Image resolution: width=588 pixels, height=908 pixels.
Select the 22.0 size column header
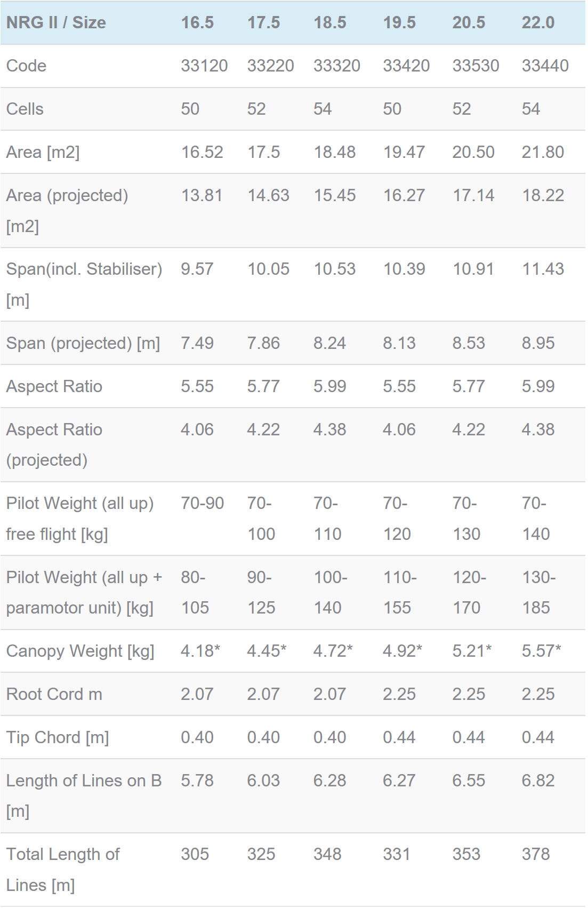[x=538, y=22]
